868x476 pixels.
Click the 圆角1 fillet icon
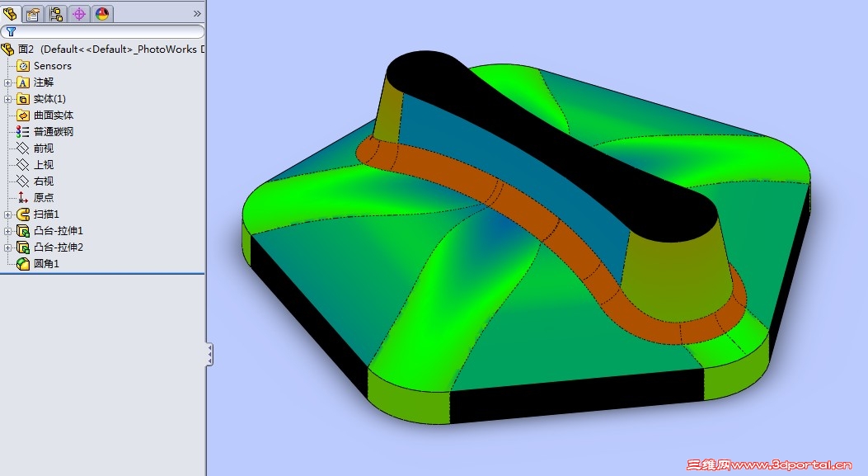tap(23, 264)
